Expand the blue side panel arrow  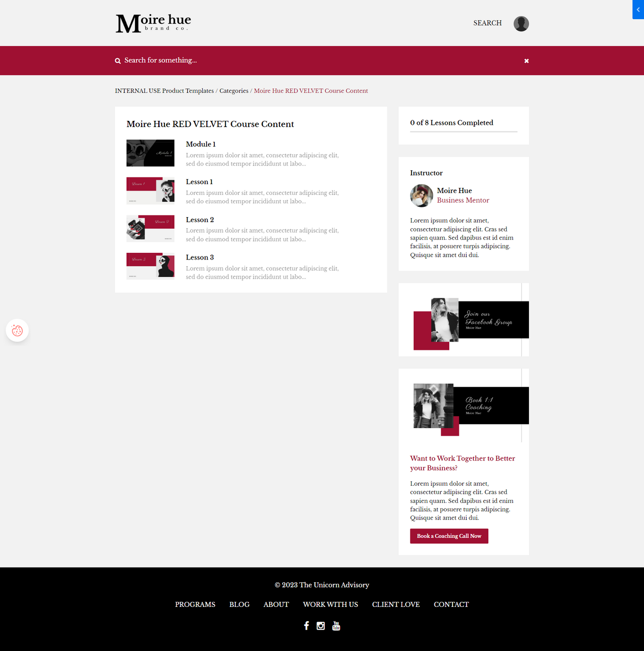click(638, 9)
